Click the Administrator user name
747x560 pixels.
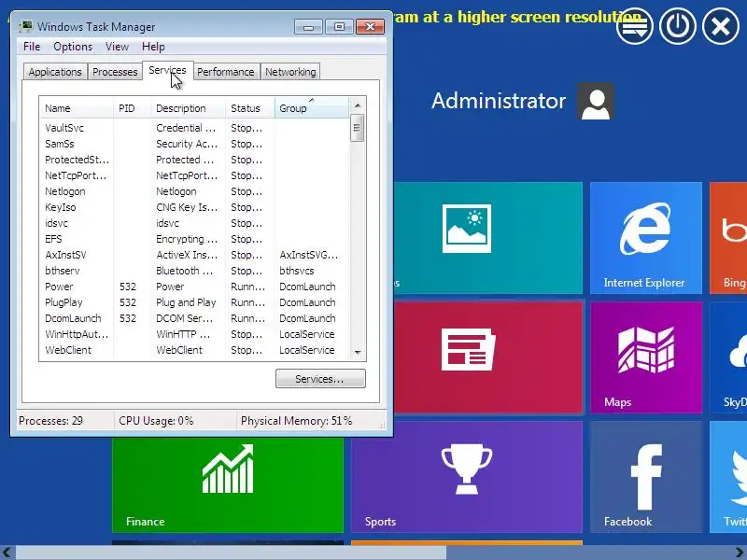point(499,101)
